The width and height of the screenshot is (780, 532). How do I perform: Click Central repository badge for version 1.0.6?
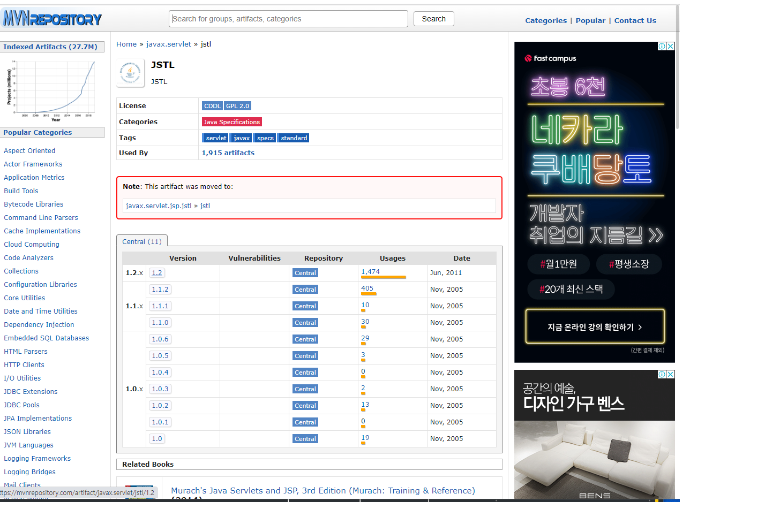[x=305, y=339]
